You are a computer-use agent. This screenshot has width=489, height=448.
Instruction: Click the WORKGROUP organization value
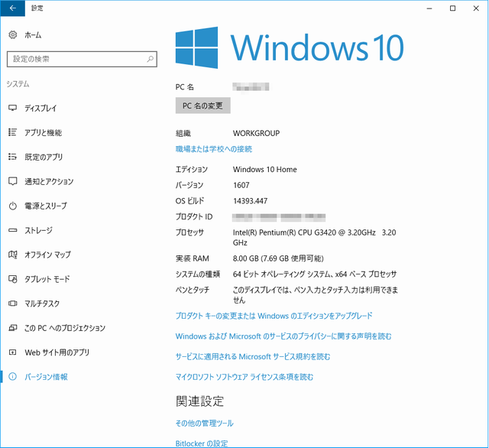256,133
